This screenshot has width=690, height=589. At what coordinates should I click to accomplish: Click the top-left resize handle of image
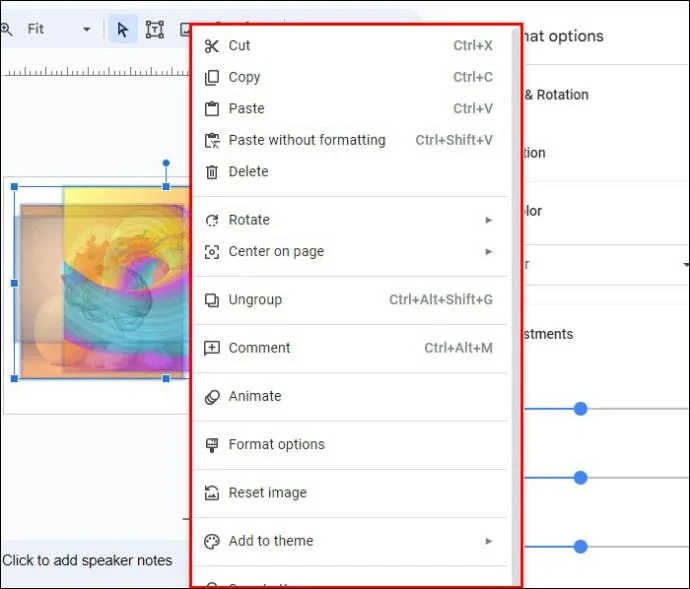coord(15,187)
